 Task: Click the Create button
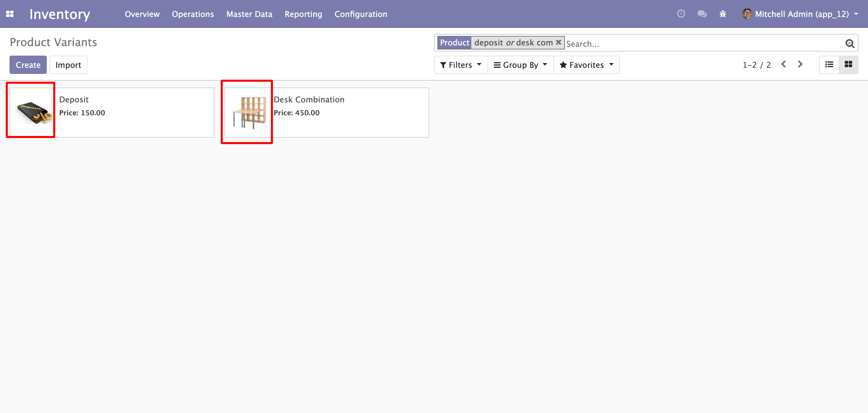coord(28,65)
